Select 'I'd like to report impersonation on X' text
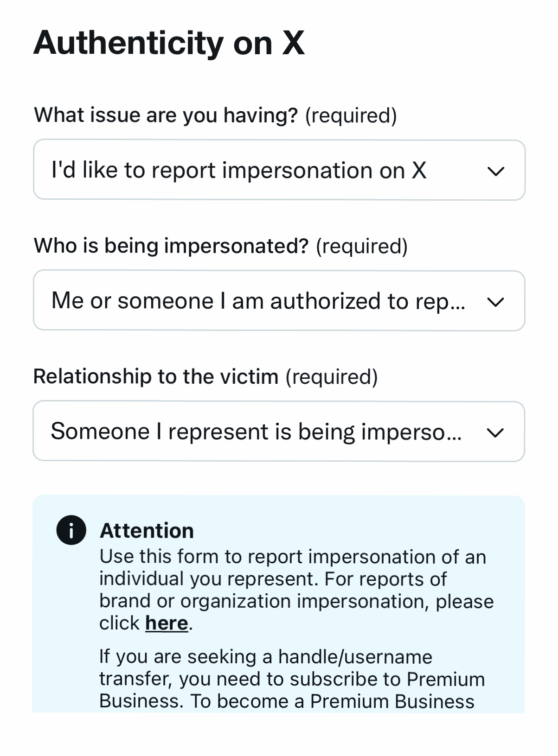 click(x=239, y=170)
